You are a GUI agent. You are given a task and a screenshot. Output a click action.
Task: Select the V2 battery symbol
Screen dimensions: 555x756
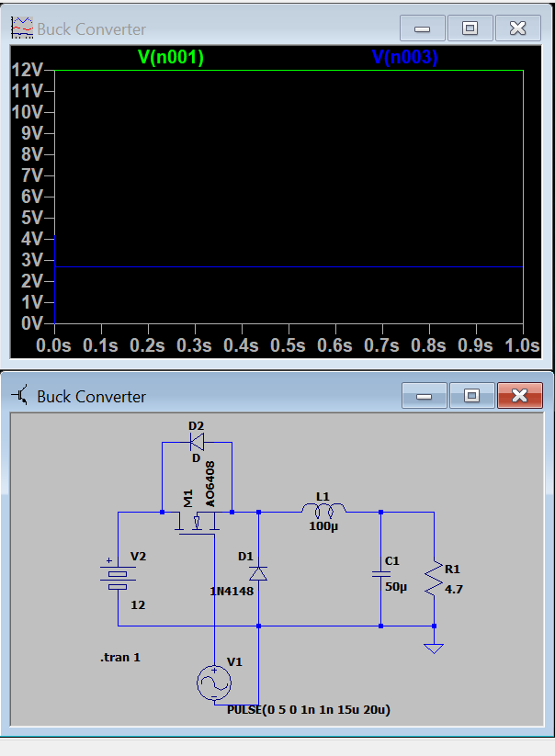(118, 577)
